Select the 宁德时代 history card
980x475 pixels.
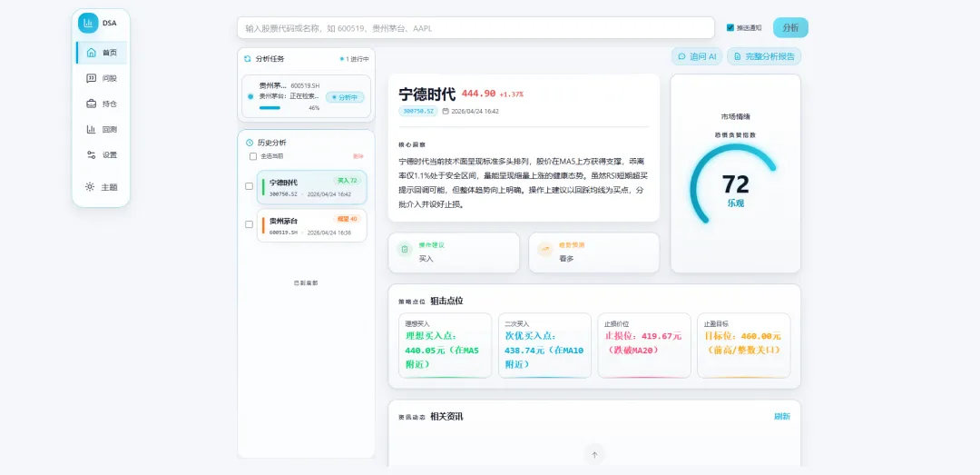pos(312,187)
